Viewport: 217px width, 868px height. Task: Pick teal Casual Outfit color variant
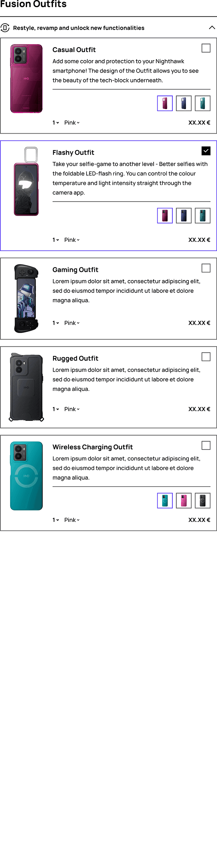[x=203, y=103]
